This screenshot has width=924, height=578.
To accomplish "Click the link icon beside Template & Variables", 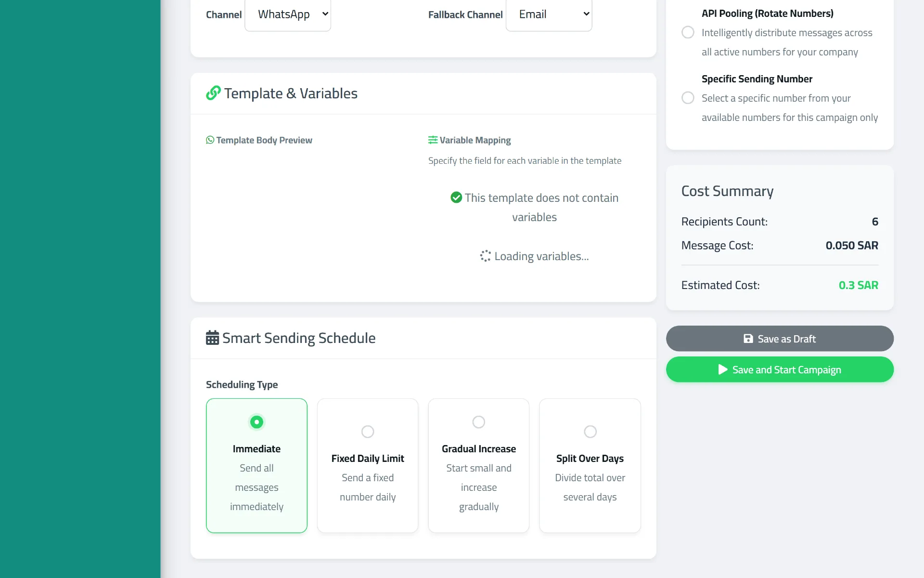I will 213,93.
